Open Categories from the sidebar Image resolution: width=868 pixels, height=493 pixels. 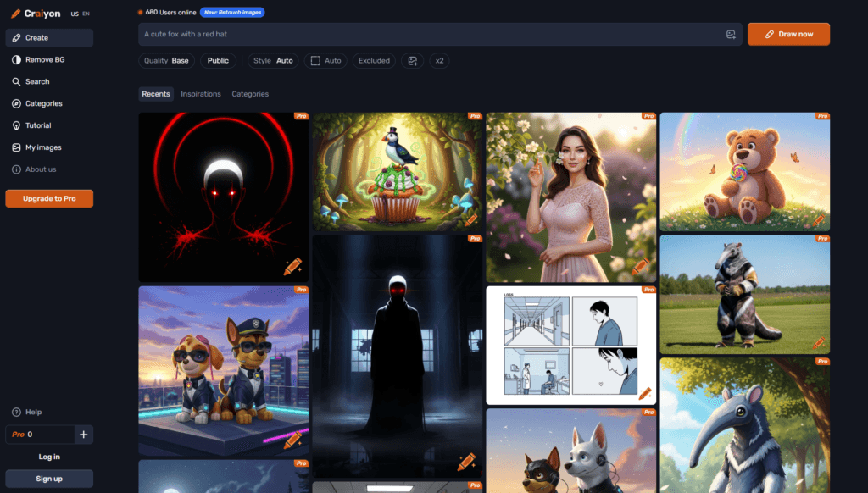(x=43, y=103)
